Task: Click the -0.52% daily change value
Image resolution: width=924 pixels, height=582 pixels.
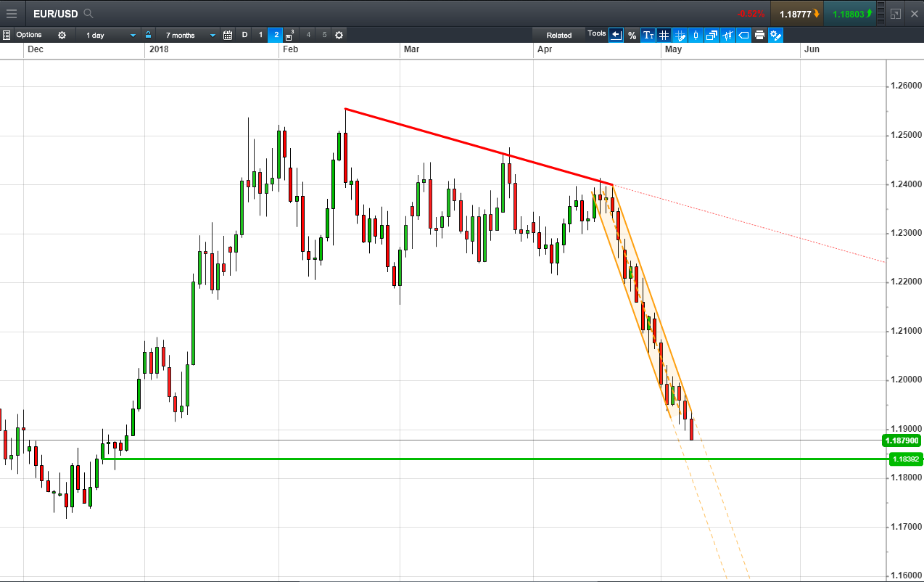Action: coord(751,14)
